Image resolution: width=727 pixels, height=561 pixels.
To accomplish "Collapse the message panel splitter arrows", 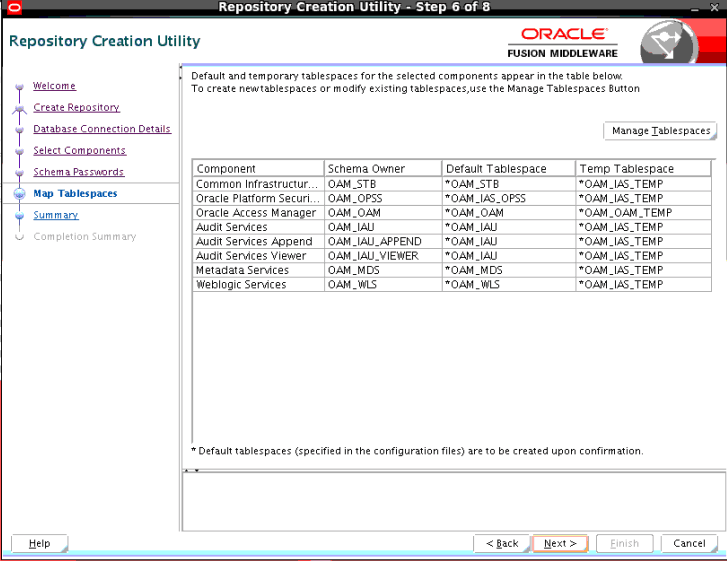I will pos(191,470).
